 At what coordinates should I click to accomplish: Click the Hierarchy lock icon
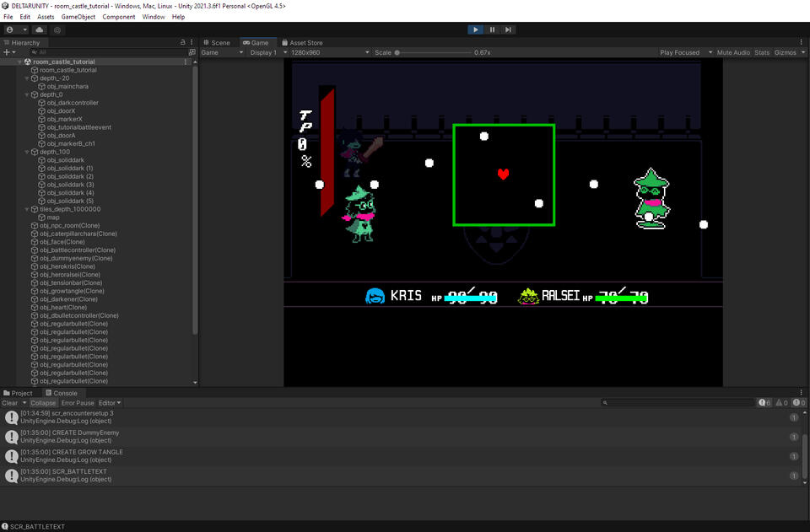183,42
